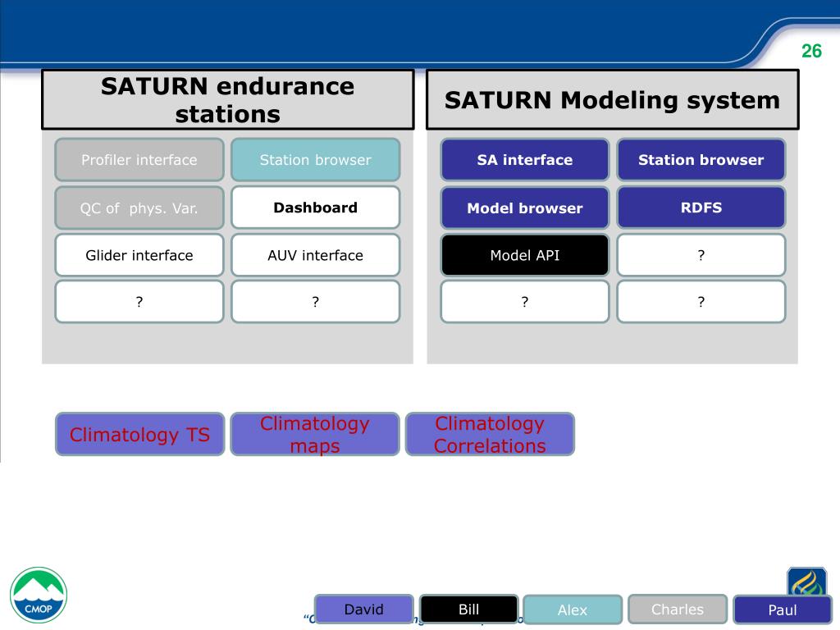Open Station browser under Modeling system
840x630 pixels.
click(701, 160)
